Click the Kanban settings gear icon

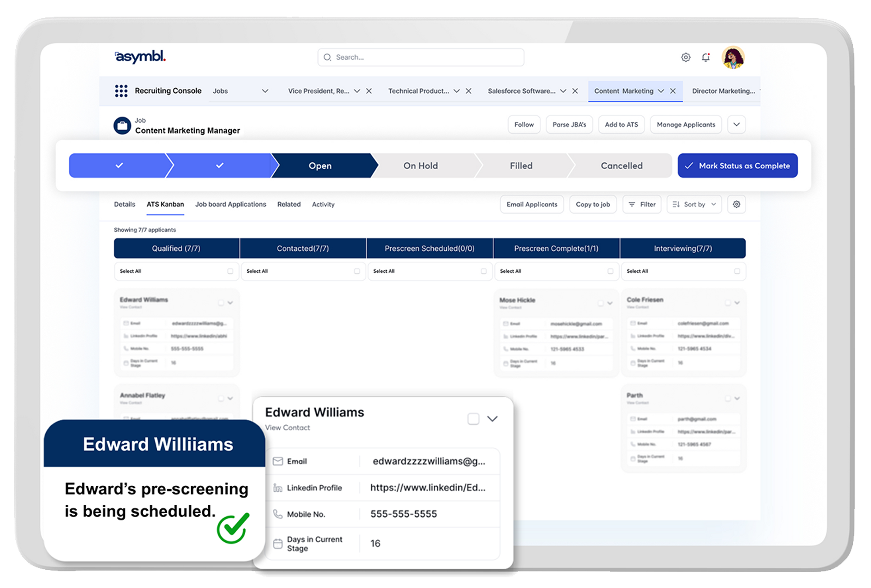736,204
